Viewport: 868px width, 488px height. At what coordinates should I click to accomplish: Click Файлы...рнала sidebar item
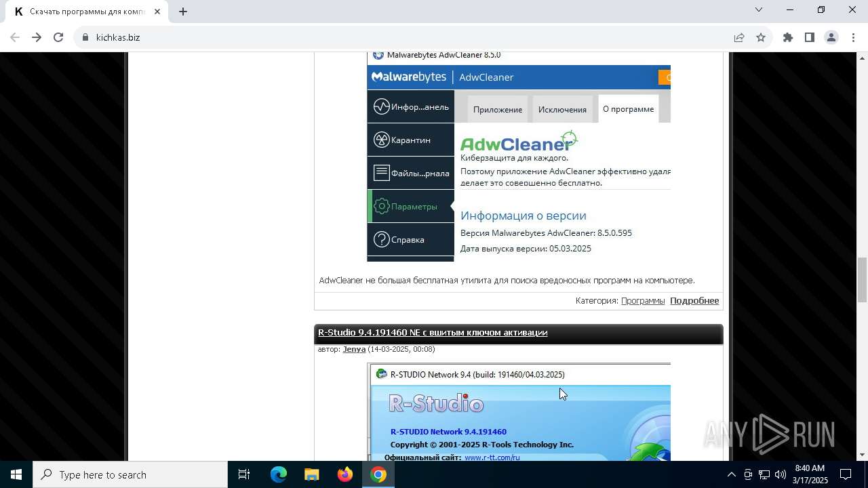[411, 173]
